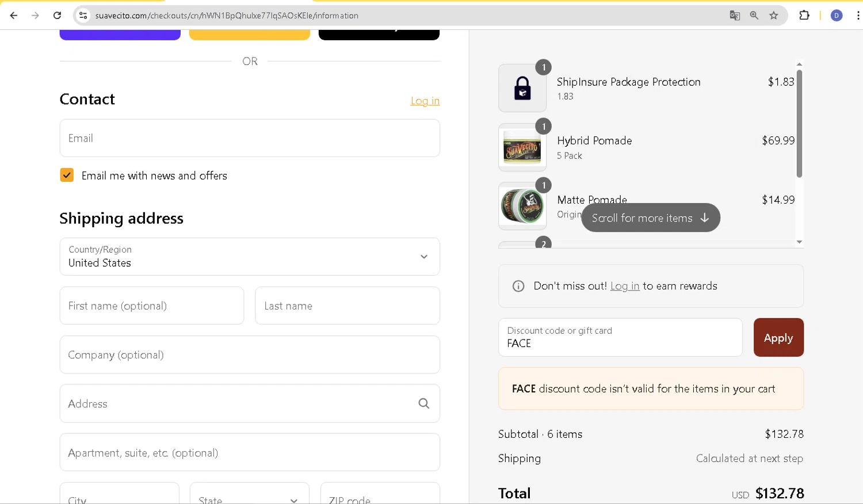Open the Country/Region dropdown

coord(250,257)
